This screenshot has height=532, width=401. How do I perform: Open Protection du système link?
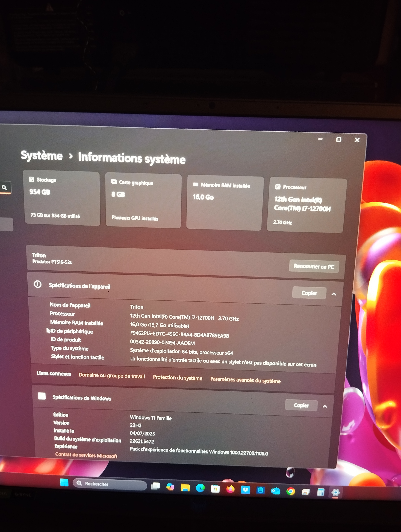click(177, 378)
